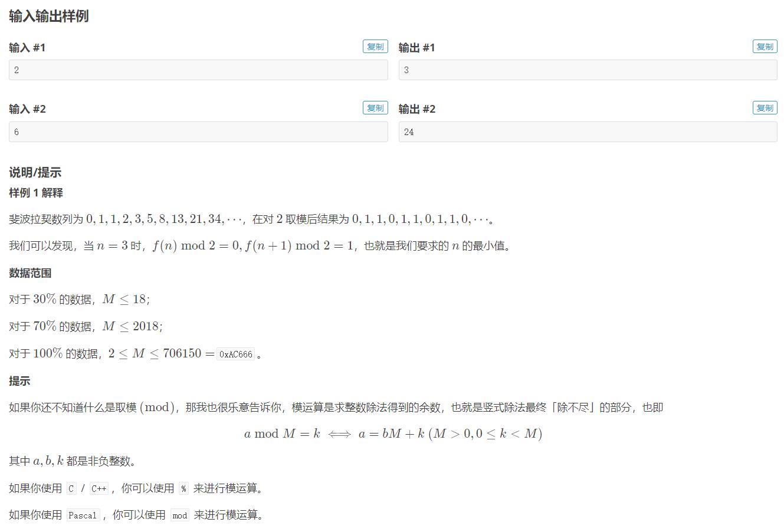Click the 输入 #2 sample box containing 6
784x532 pixels.
[x=198, y=132]
